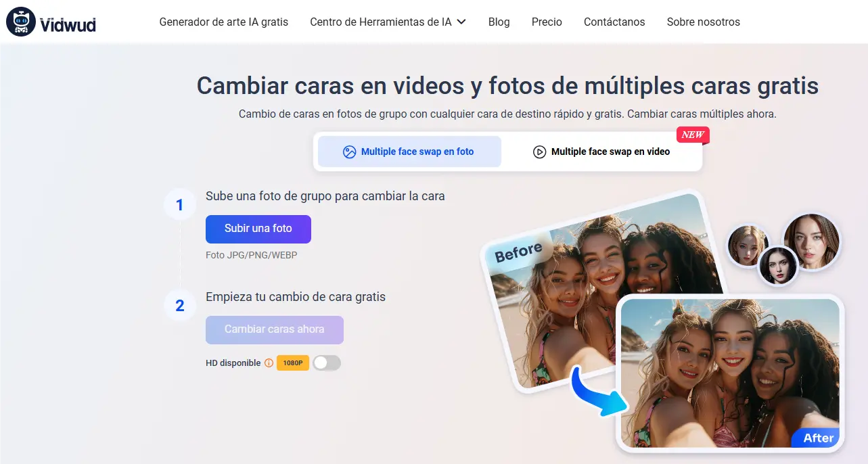868x464 pixels.
Task: Click the info icon beside HD disponible
Action: pyautogui.click(x=269, y=363)
